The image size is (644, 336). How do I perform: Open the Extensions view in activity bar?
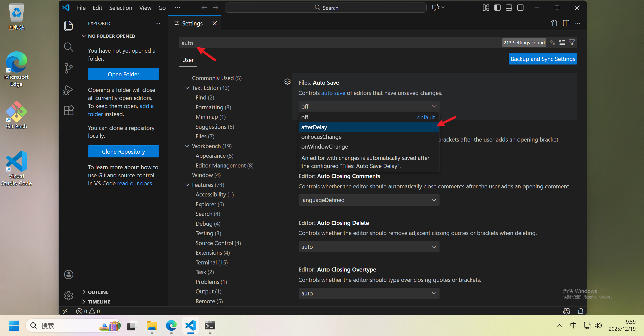pyautogui.click(x=68, y=110)
